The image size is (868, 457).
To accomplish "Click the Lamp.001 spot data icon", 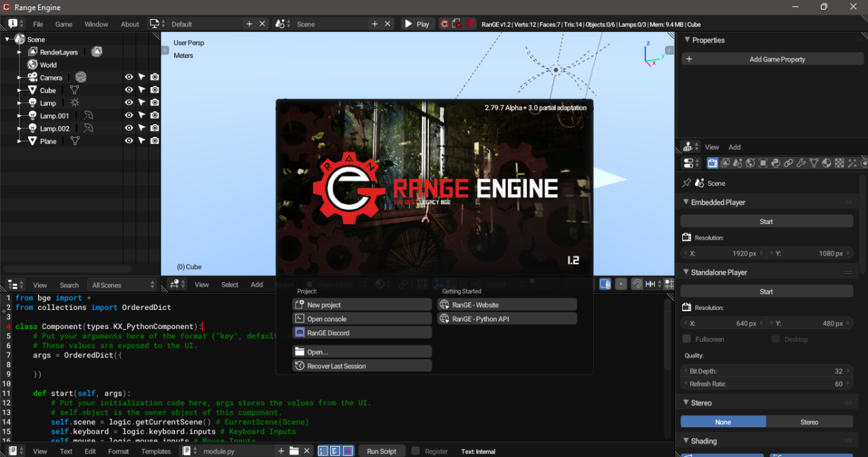I will point(89,116).
